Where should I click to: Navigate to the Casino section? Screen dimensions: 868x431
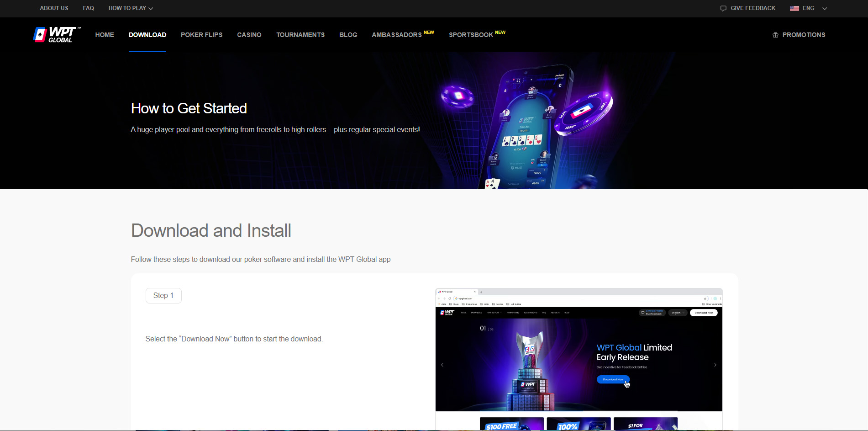tap(249, 35)
